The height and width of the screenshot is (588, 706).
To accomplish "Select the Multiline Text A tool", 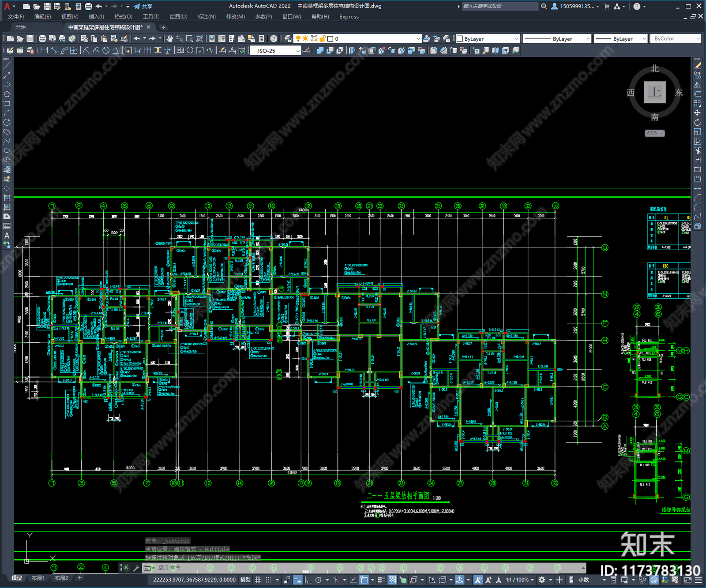I will pyautogui.click(x=7, y=236).
